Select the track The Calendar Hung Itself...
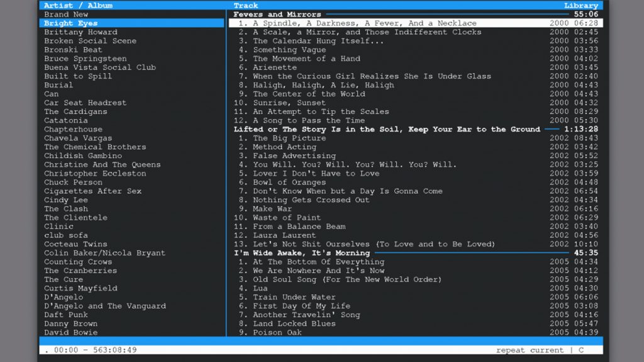 click(318, 41)
